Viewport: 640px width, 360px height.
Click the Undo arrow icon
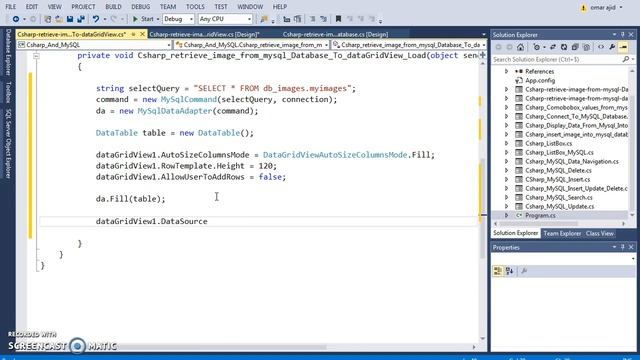[x=96, y=19]
